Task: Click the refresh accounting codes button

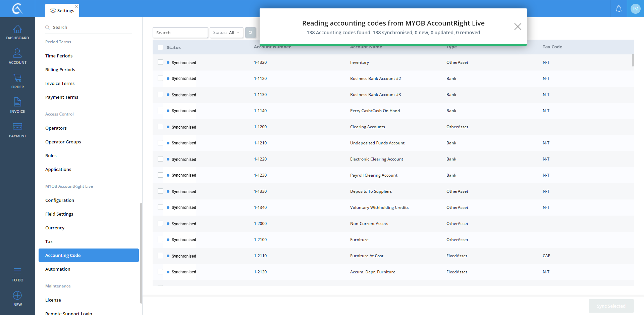Action: pos(250,33)
